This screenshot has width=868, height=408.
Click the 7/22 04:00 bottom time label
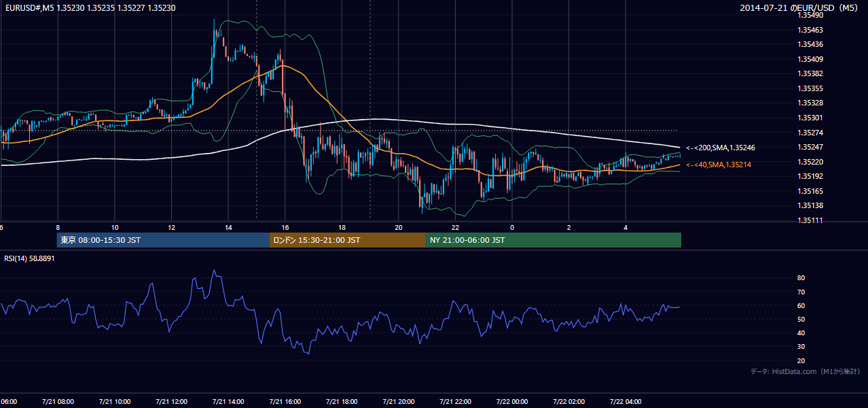coord(626,401)
